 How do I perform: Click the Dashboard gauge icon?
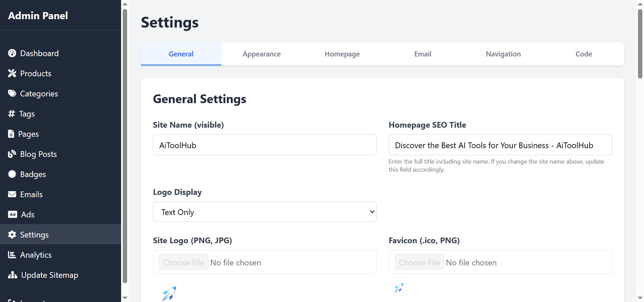tap(12, 53)
